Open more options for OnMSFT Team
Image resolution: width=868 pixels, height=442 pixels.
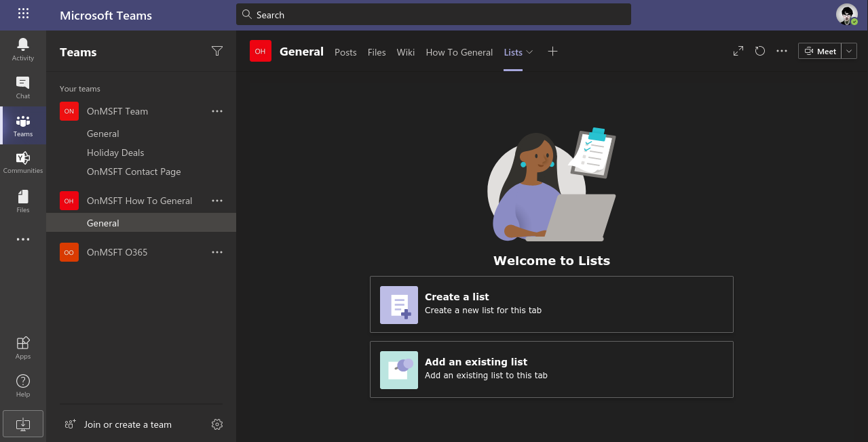[217, 111]
